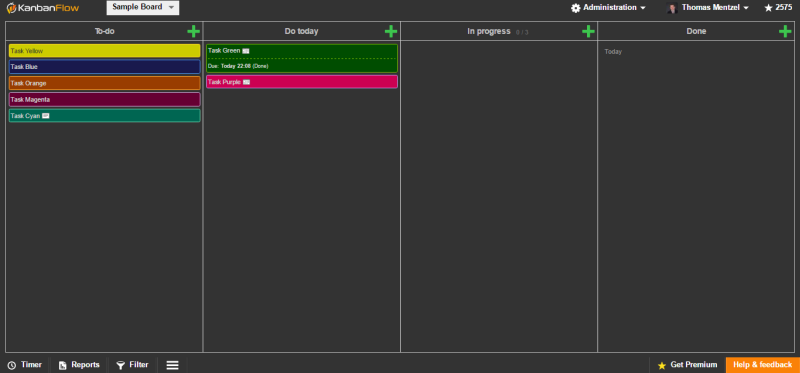Open Task Magenta card
Image resolution: width=800 pixels, height=373 pixels.
coord(105,100)
